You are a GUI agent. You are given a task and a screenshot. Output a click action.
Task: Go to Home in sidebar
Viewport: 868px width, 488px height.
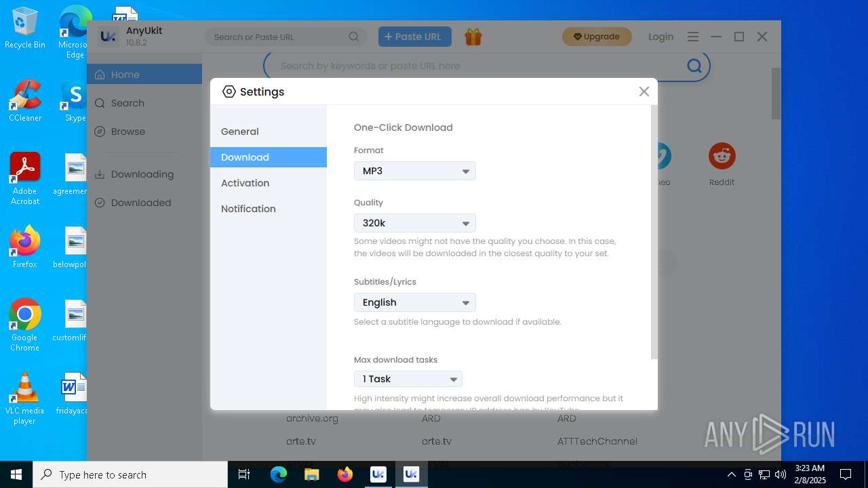144,75
